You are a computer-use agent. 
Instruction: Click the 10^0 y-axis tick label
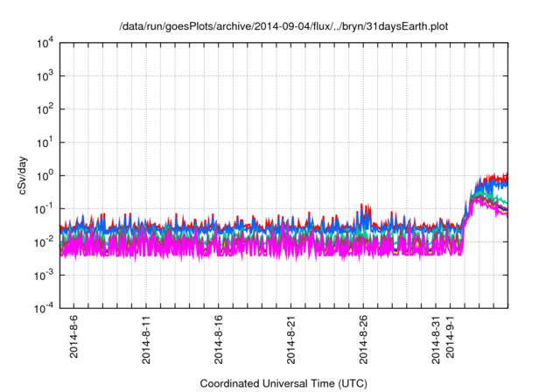click(44, 176)
